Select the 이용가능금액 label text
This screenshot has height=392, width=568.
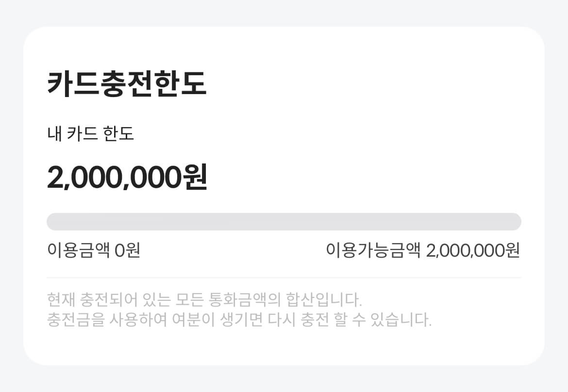(374, 250)
